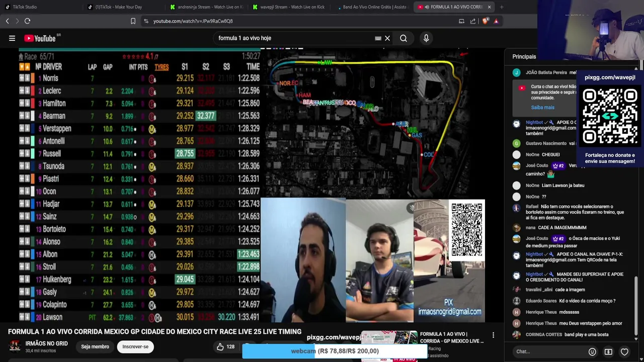This screenshot has width=644, height=362.
Task: Click Russell's S1 time 28.755
Action: (x=185, y=154)
